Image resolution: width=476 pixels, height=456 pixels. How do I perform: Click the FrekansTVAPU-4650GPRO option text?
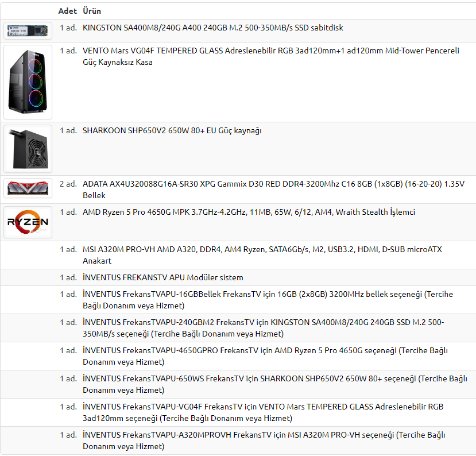(x=265, y=356)
